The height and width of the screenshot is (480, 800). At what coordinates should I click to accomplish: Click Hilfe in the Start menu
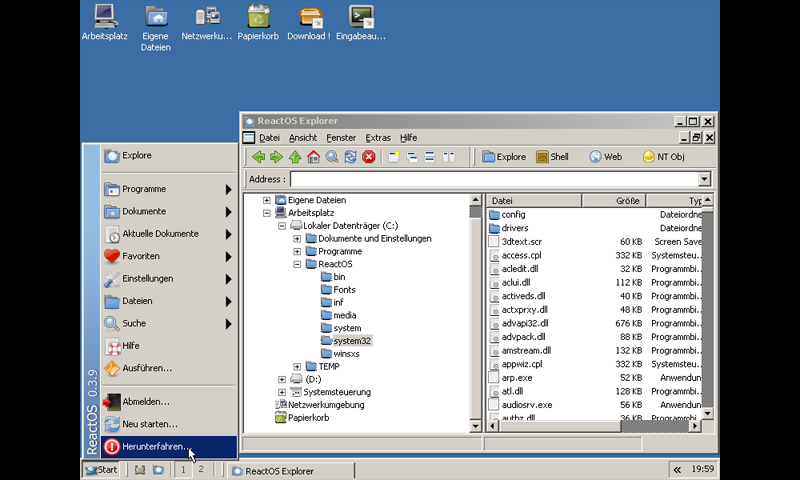pos(169,346)
